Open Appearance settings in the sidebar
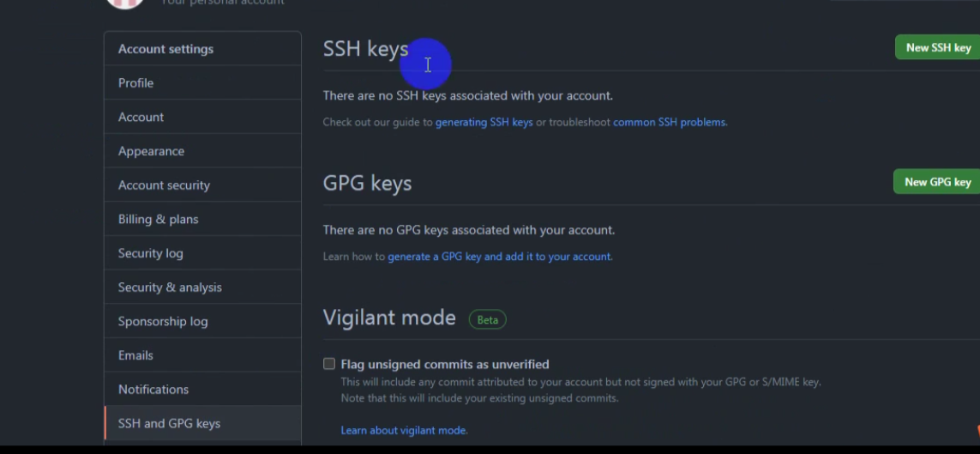 click(202, 151)
